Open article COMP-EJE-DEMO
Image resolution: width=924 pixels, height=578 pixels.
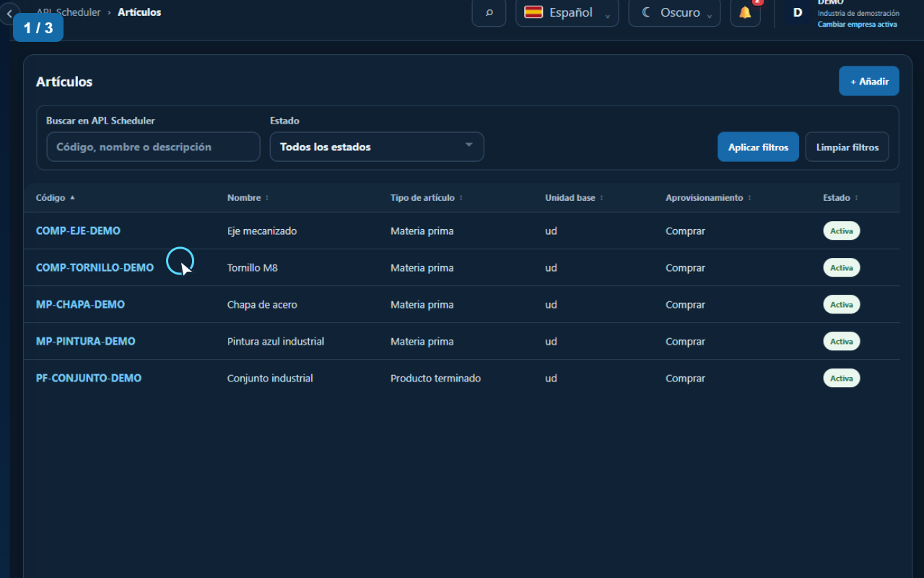coord(78,231)
